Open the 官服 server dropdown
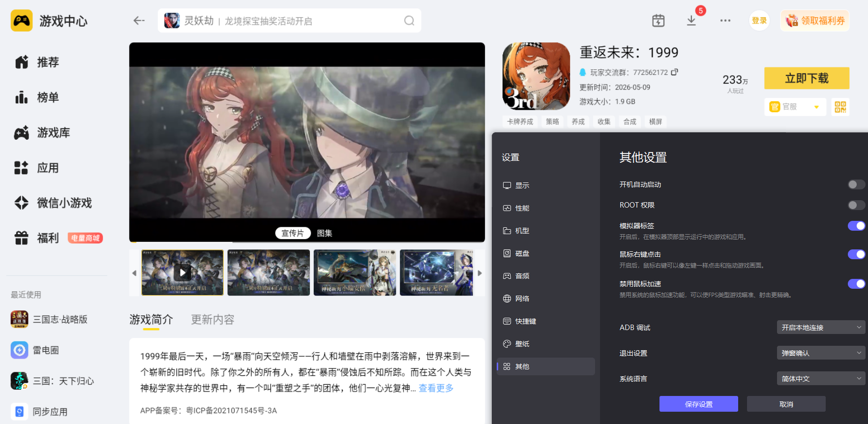 pos(795,107)
